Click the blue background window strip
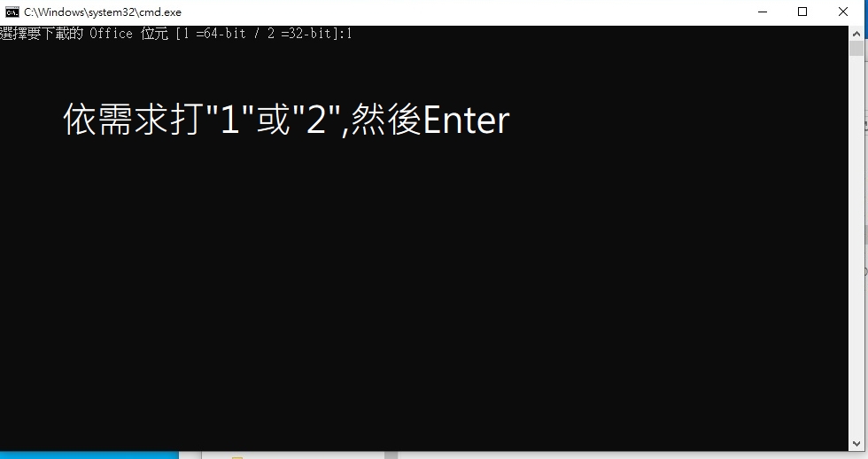Image resolution: width=868 pixels, height=459 pixels. 89,455
